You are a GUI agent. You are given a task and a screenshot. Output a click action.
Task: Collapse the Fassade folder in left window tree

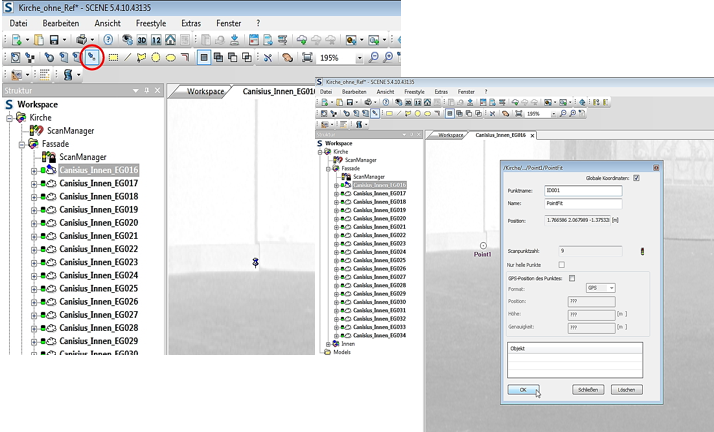click(21, 145)
